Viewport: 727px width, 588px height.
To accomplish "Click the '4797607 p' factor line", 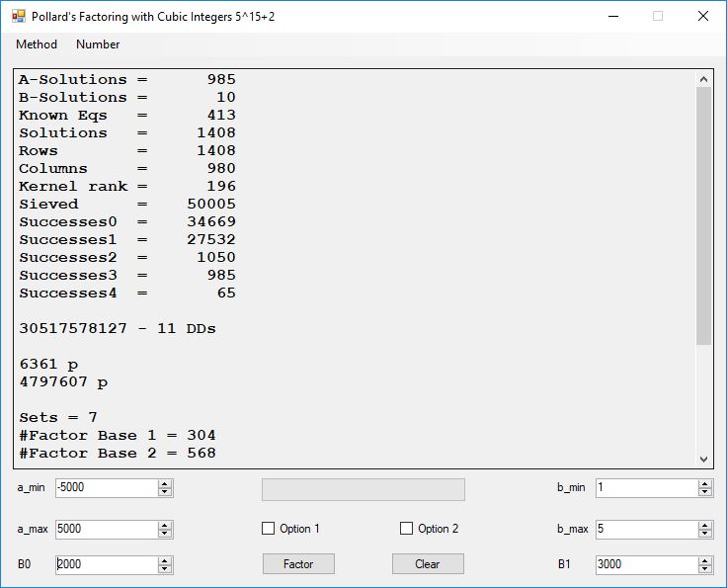I will 63,382.
